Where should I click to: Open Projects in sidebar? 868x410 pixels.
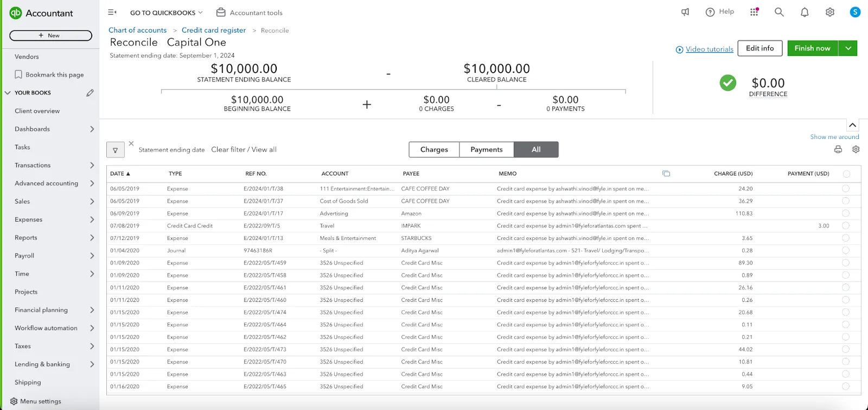coord(26,292)
